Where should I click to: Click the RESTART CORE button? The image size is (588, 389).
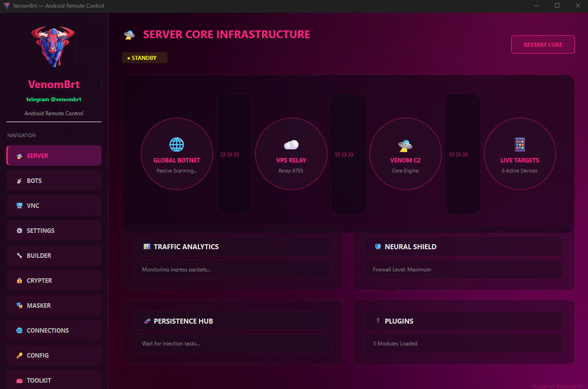(x=543, y=44)
